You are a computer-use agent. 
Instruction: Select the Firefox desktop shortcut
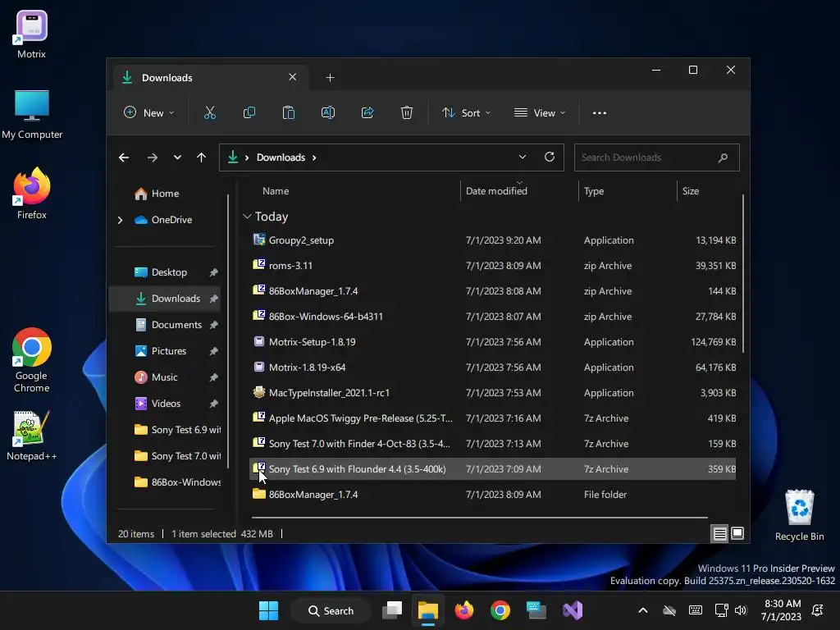click(x=32, y=193)
